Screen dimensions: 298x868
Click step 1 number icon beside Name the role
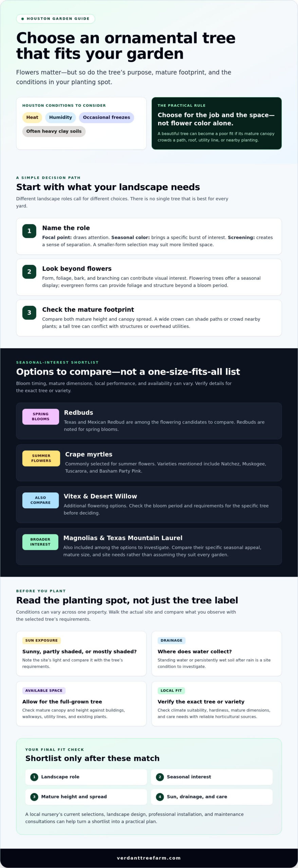point(29,231)
